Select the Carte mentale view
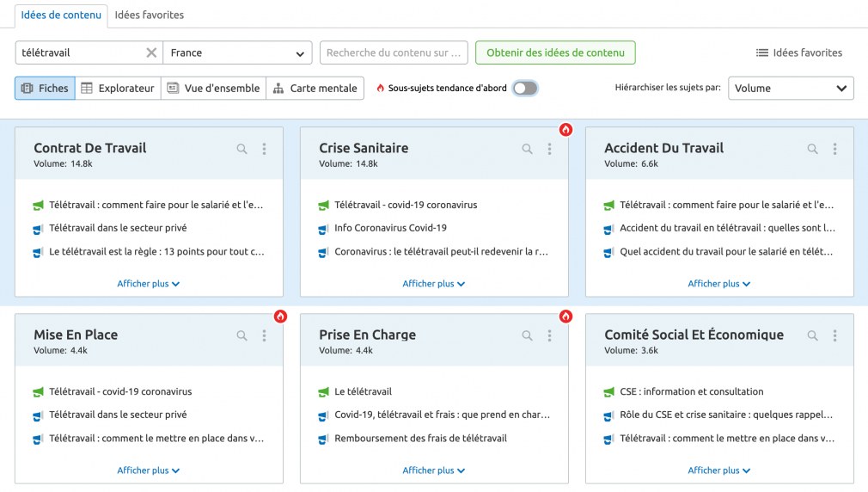The image size is (868, 492). pyautogui.click(x=315, y=88)
